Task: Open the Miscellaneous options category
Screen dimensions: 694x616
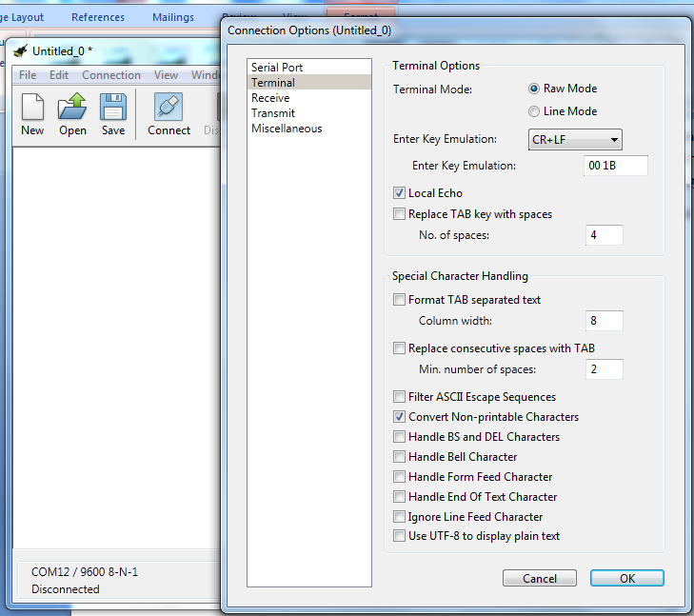Action: (x=287, y=129)
